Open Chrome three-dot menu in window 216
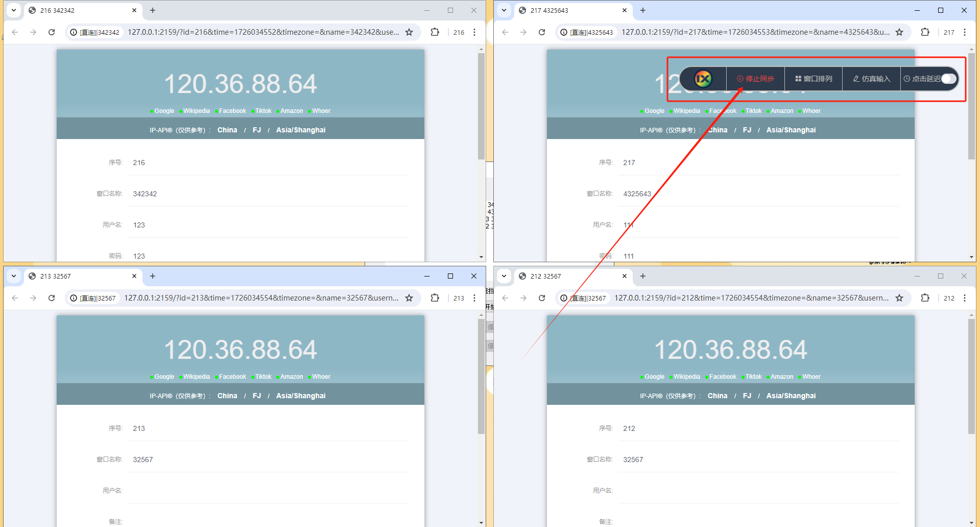This screenshot has height=527, width=980. [x=474, y=32]
